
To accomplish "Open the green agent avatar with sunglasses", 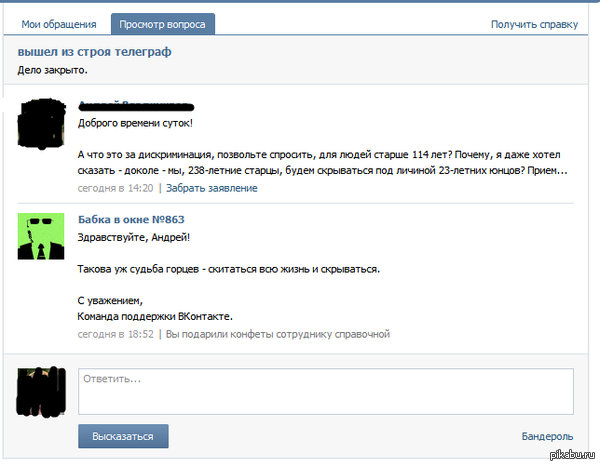I will (41, 236).
